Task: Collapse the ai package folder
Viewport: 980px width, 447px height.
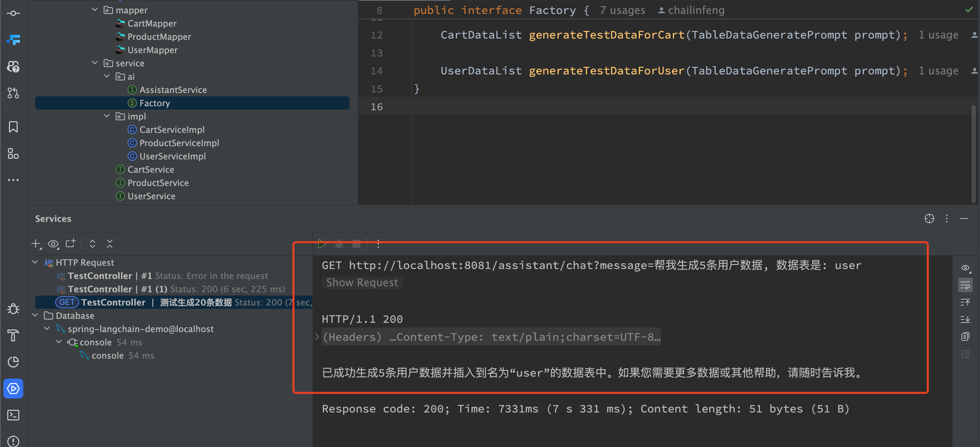Action: pyautogui.click(x=107, y=76)
